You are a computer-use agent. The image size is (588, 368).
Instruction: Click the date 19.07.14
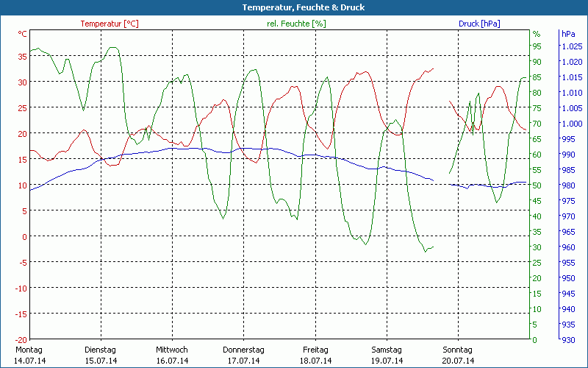(387, 361)
